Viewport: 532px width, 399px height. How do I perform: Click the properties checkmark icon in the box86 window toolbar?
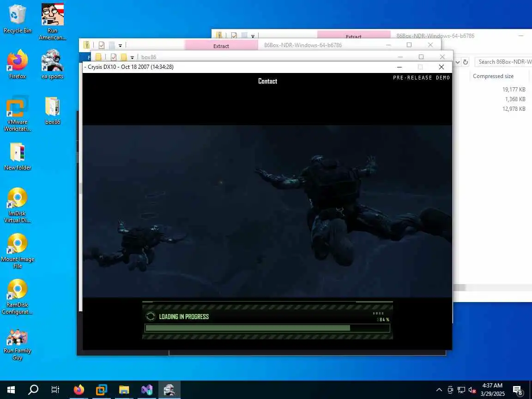pyautogui.click(x=113, y=57)
